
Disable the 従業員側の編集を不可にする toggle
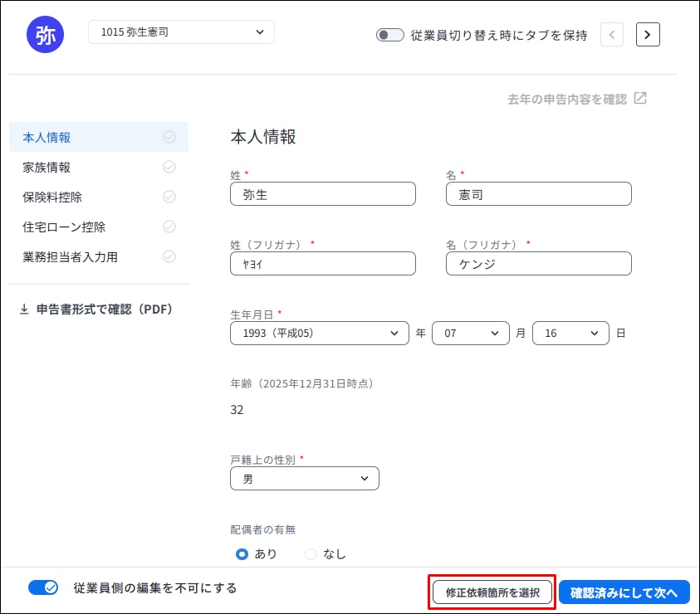(x=43, y=587)
